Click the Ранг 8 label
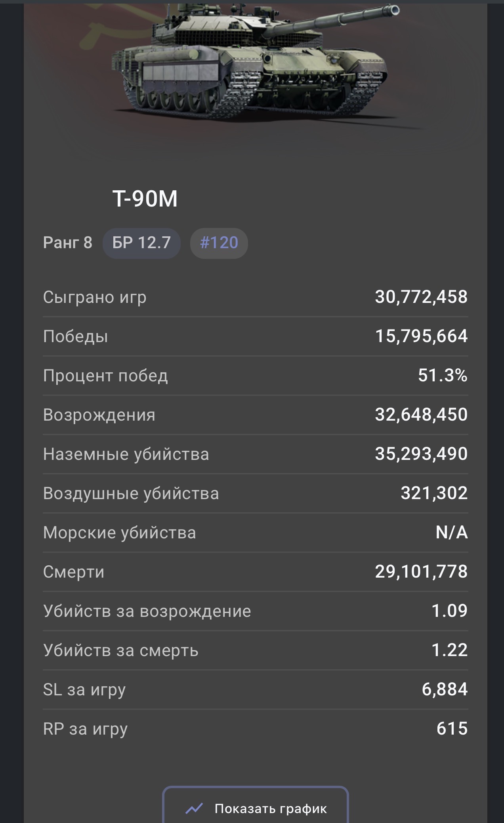Image resolution: width=504 pixels, height=823 pixels. [x=67, y=243]
